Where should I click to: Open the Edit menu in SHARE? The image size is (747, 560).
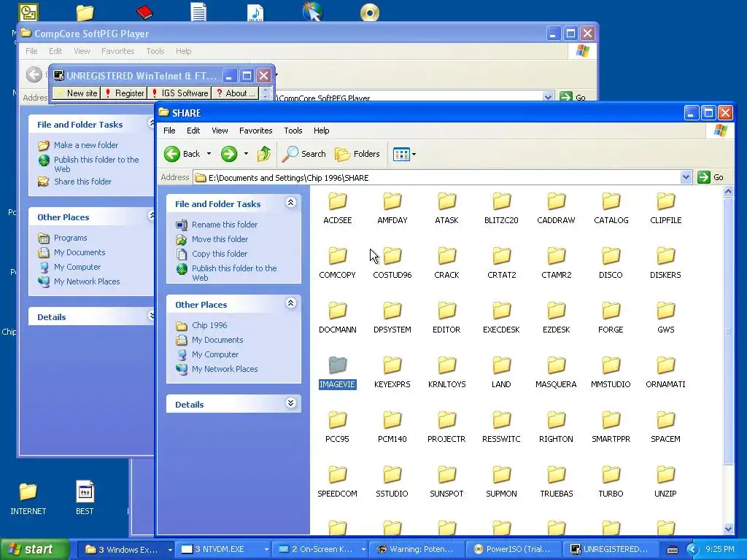(x=193, y=131)
